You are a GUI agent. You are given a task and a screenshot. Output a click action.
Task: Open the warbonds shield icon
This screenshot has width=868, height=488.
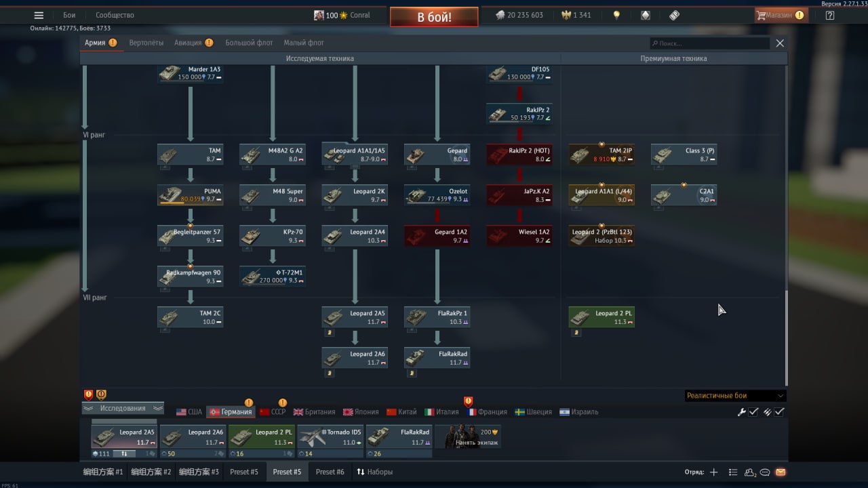click(x=646, y=15)
